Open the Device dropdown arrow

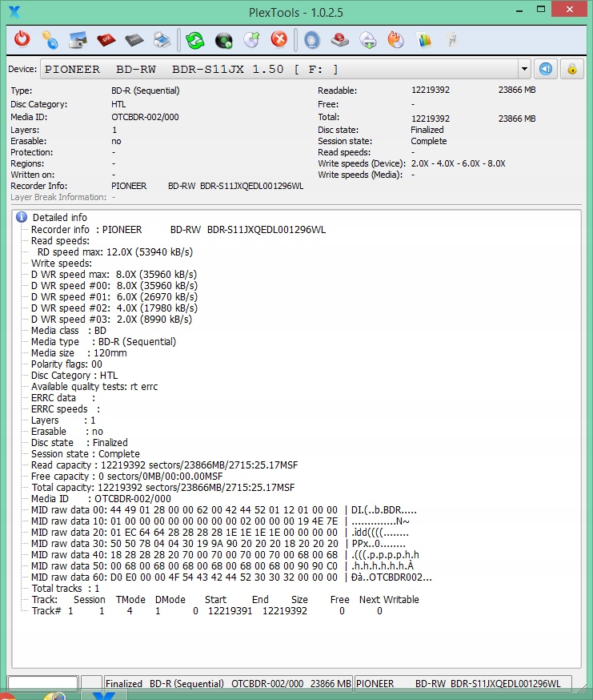524,69
